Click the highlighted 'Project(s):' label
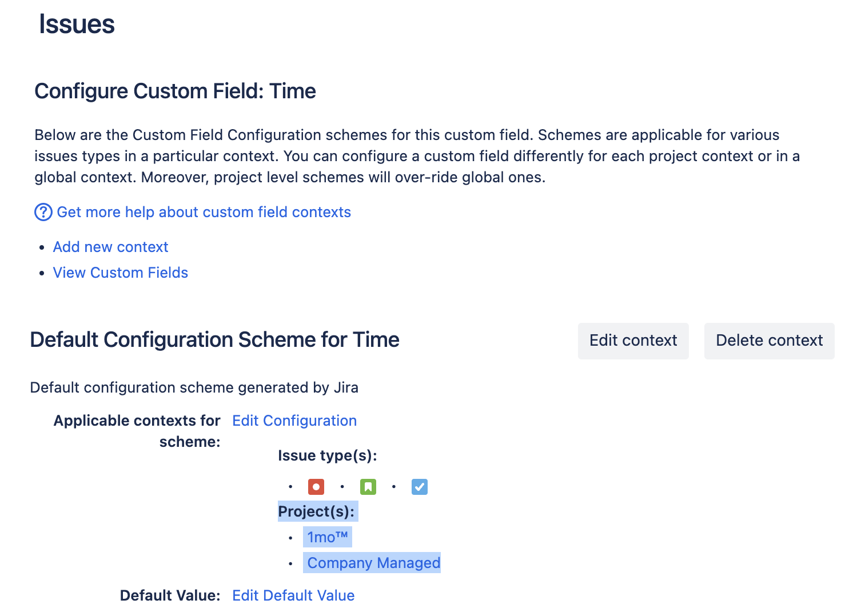 (x=316, y=511)
